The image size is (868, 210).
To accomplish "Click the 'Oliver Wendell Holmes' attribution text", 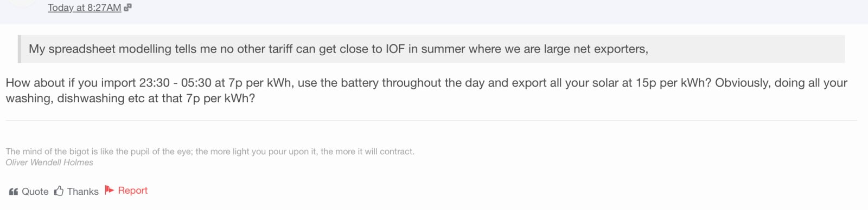I will click(49, 162).
